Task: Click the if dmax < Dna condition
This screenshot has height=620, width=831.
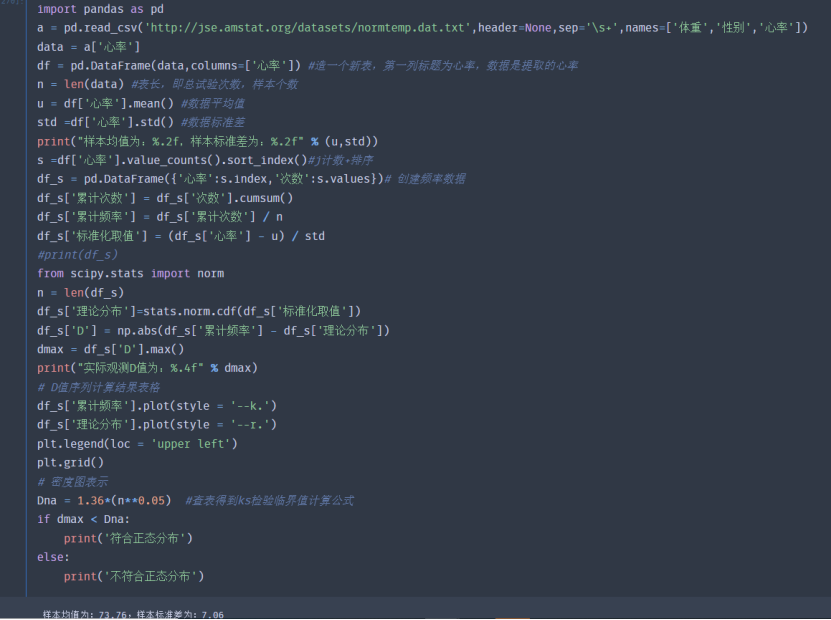Action: point(90,519)
